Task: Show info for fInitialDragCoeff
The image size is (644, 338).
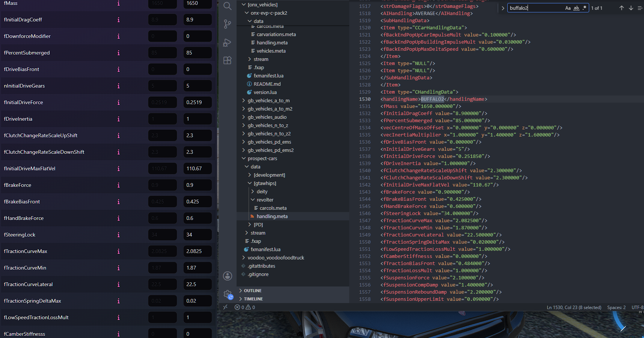Action: [119, 20]
